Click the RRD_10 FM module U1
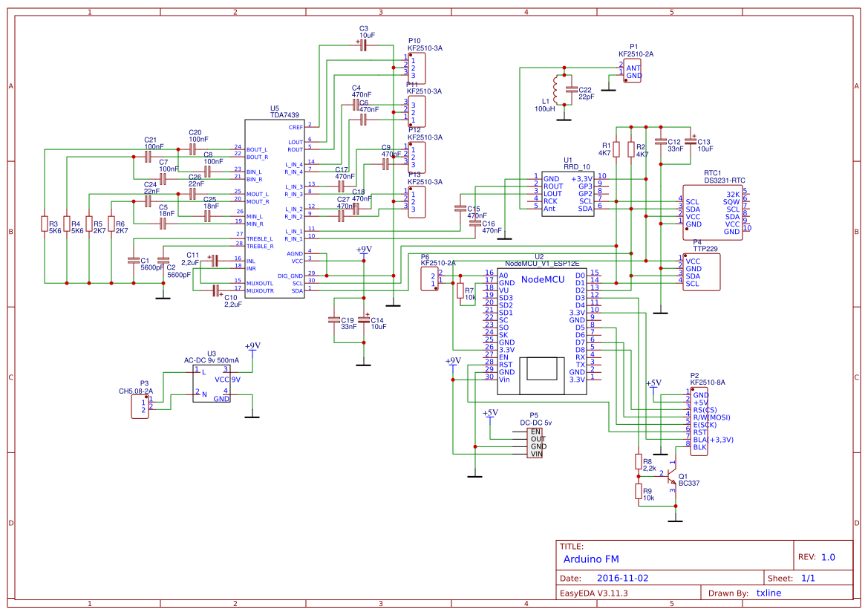This screenshot has height=615, width=868. (568, 193)
